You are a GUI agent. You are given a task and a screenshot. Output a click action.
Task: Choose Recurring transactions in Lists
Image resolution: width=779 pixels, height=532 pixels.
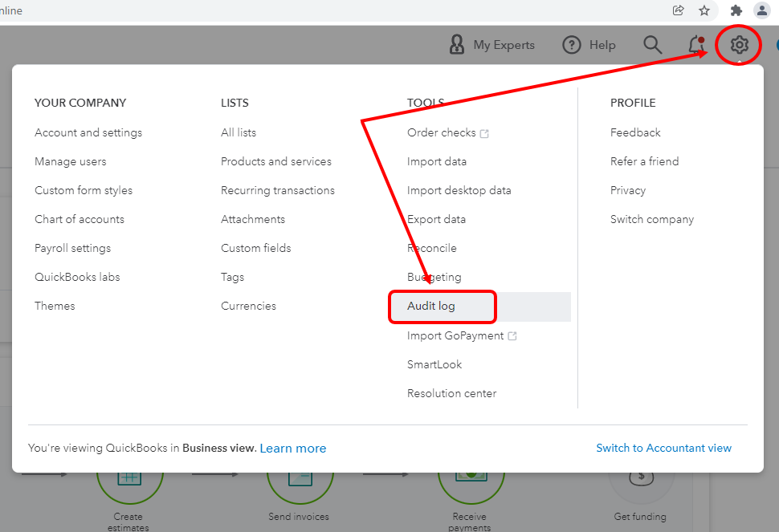[278, 190]
